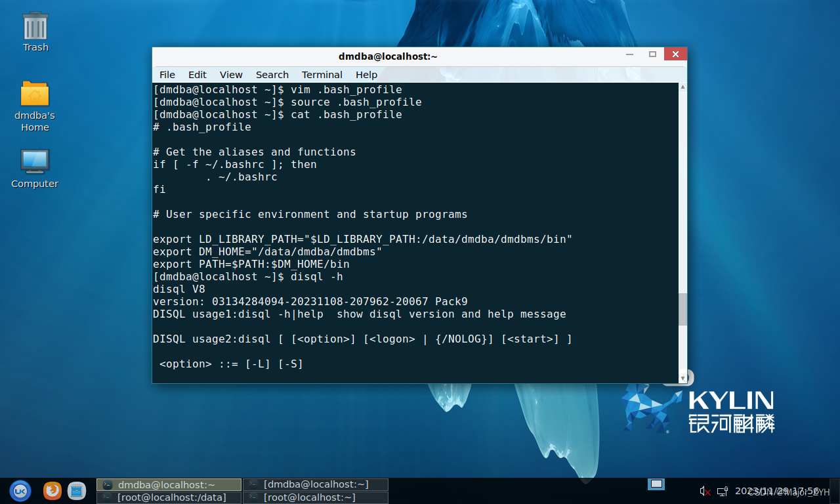Open the network connection tray icon
The height and width of the screenshot is (504, 840).
(722, 491)
